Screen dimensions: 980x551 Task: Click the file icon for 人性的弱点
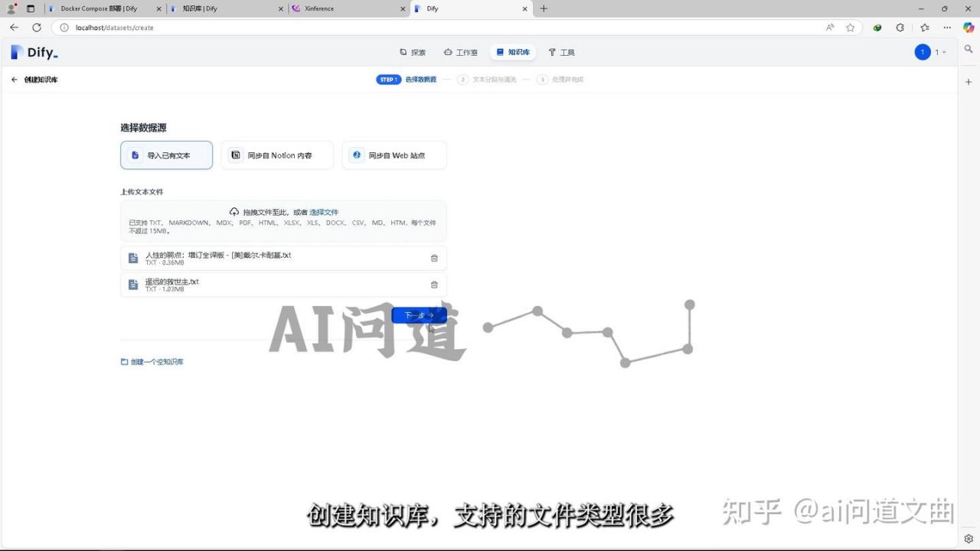pos(133,258)
